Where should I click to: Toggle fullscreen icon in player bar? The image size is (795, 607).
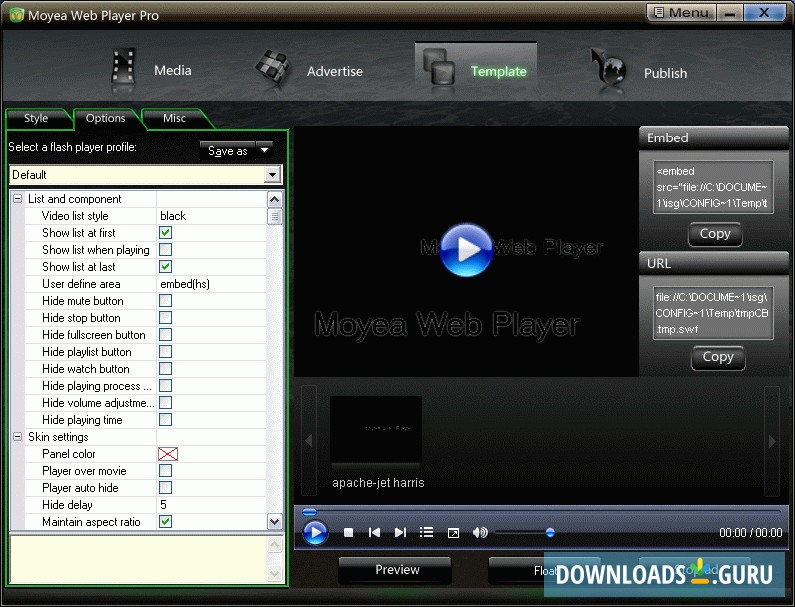(453, 533)
